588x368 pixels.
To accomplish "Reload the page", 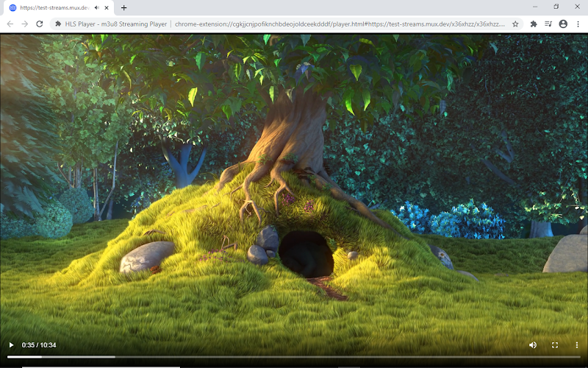I will pos(40,24).
